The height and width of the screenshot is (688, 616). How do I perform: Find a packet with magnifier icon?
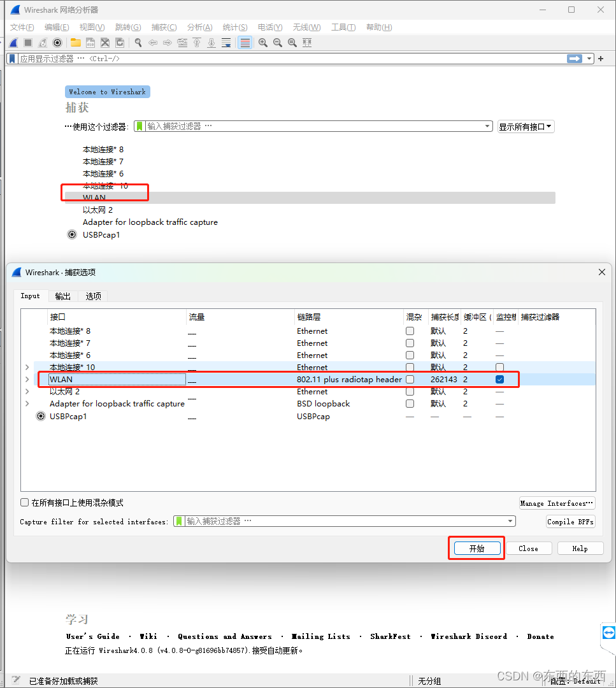pos(138,43)
